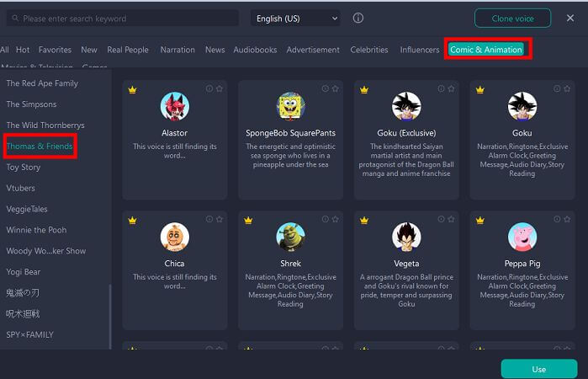
Task: Select The Simpsons category
Action: pos(31,104)
